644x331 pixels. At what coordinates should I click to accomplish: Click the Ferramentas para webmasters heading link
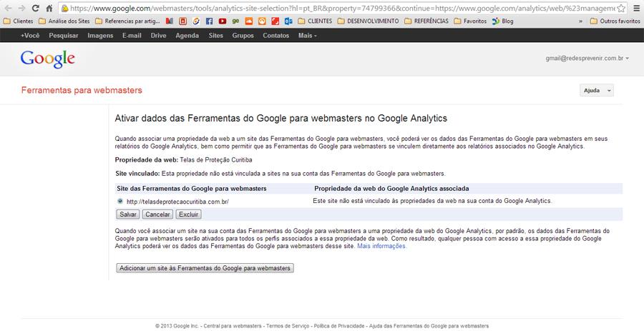(x=82, y=90)
